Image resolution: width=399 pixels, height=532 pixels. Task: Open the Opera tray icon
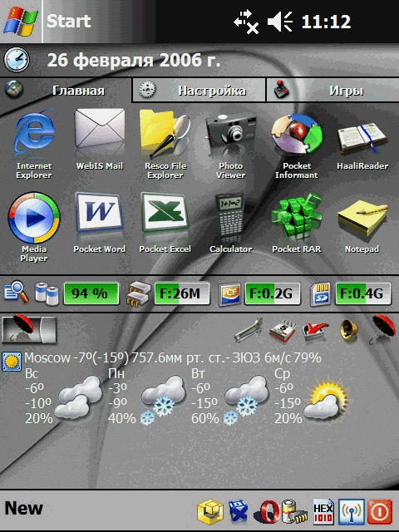pos(267,512)
